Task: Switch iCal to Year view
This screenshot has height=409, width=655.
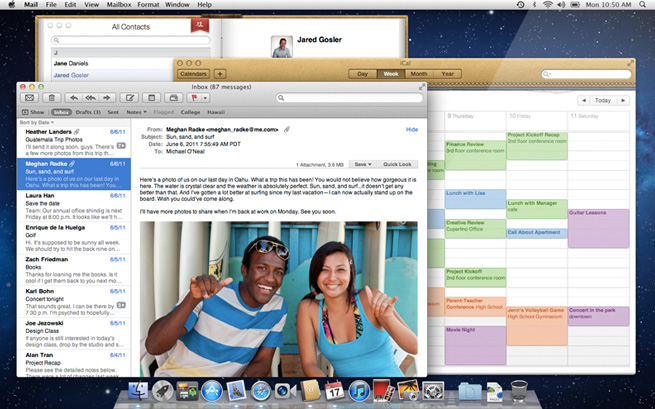Action: (447, 74)
